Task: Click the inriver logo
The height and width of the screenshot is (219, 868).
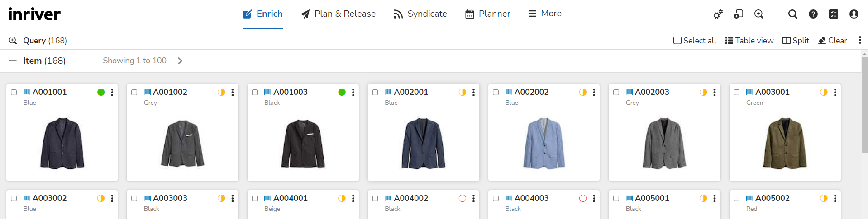Action: pos(34,14)
